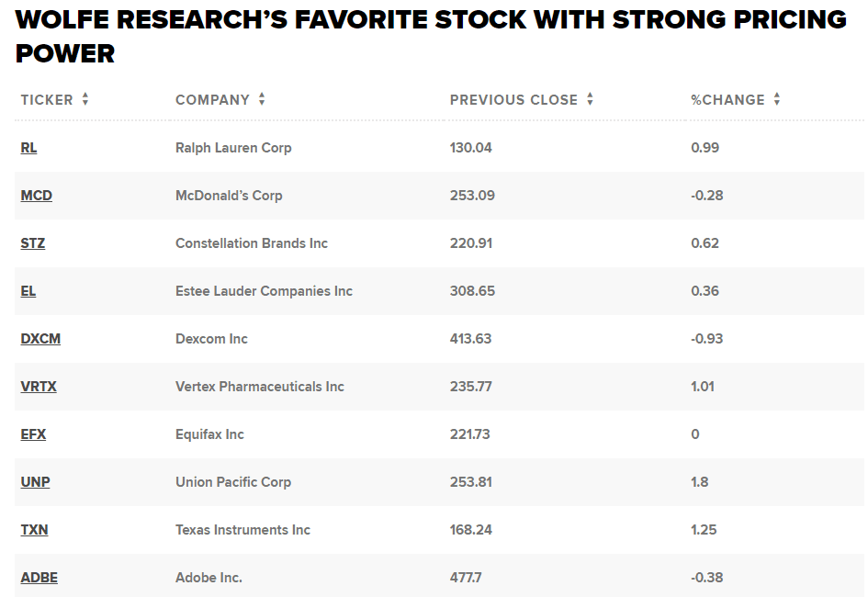Sort by %Change column header
This screenshot has height=597, width=868.
(727, 100)
